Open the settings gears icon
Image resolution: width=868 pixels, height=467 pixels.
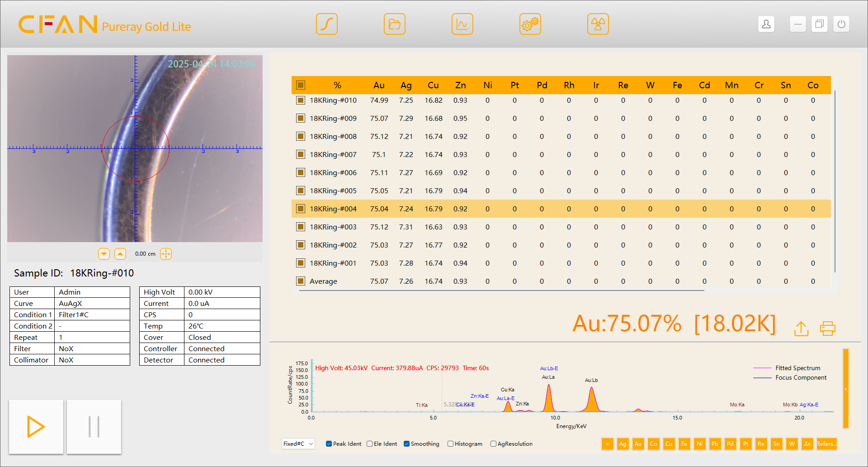(530, 24)
